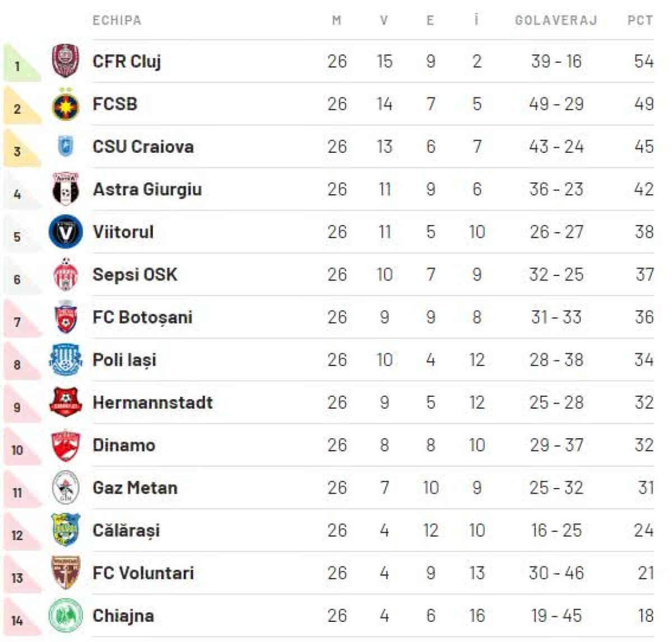Click the FCSB club logo
Screen dimensions: 672x642
click(x=66, y=105)
